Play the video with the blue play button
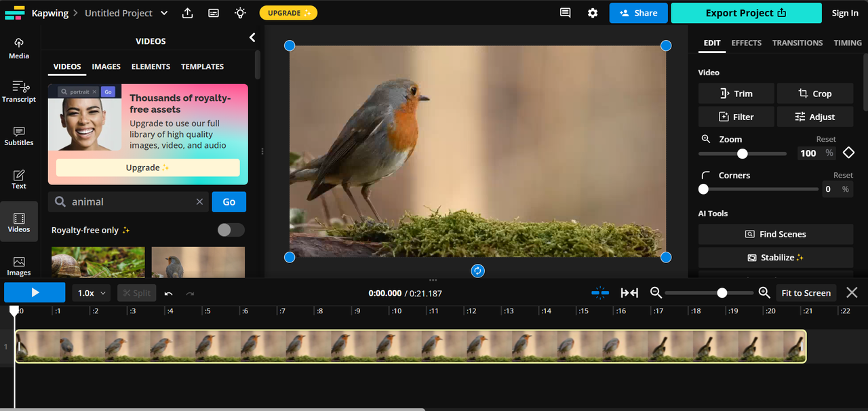Screen dimensions: 868x411 pyautogui.click(x=35, y=292)
